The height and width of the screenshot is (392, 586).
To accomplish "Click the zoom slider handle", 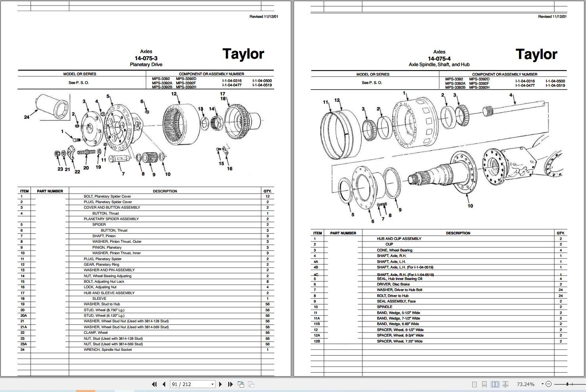I will [567, 384].
